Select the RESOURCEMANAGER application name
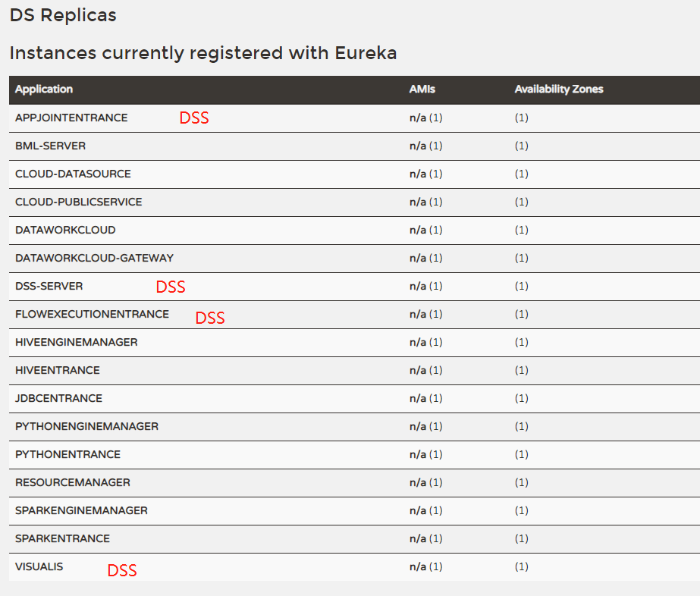The width and height of the screenshot is (700, 596). tap(72, 482)
